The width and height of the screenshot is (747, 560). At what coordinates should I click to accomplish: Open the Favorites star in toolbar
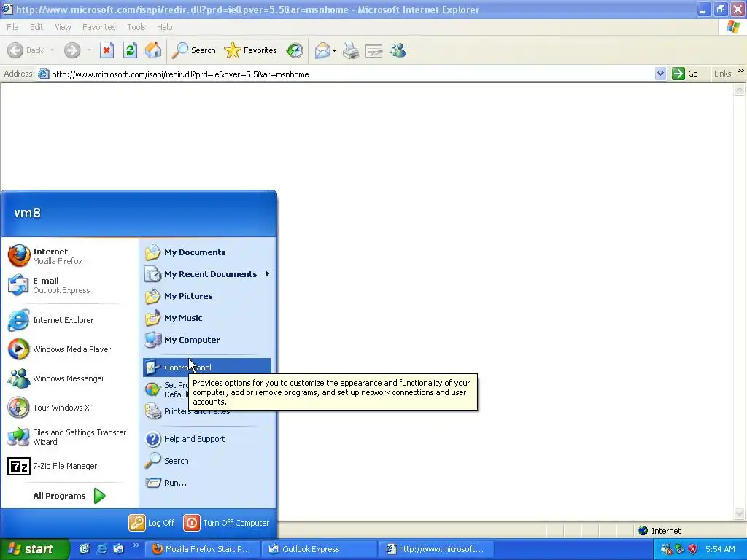(x=251, y=50)
